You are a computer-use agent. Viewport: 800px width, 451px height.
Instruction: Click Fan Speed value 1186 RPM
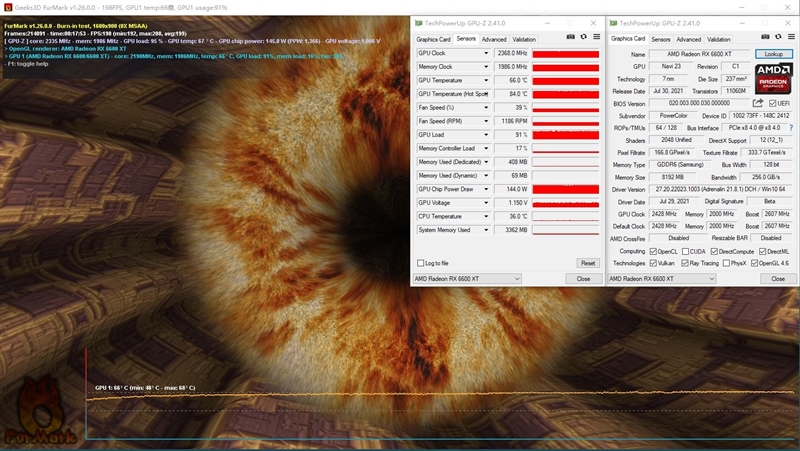point(511,121)
